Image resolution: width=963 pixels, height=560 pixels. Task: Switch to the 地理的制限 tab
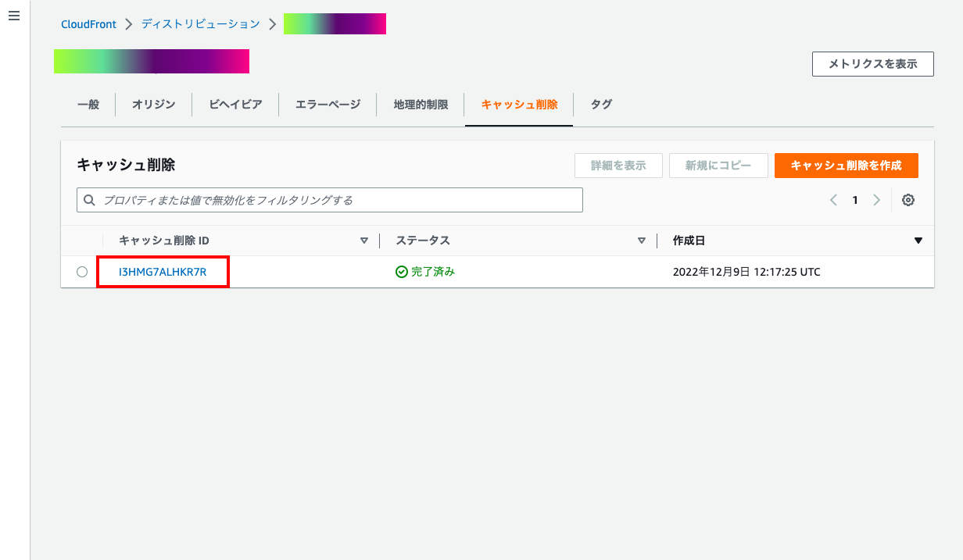click(x=421, y=105)
